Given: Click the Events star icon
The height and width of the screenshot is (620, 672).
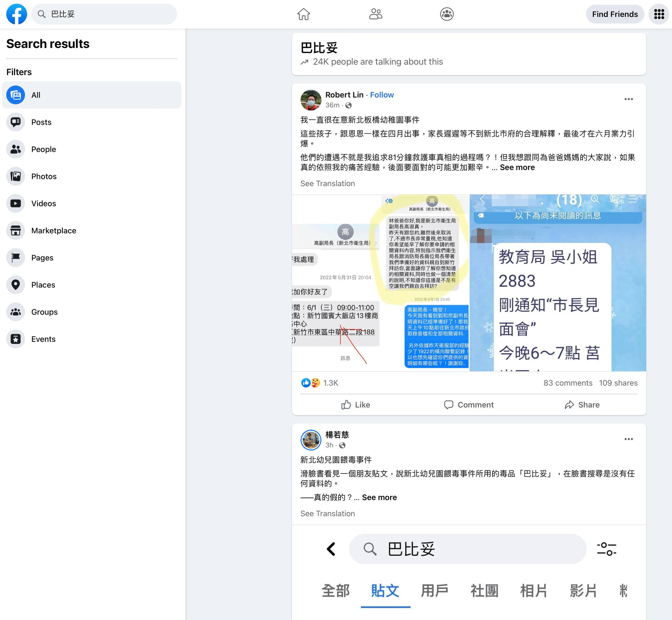Looking at the screenshot, I should pos(15,339).
